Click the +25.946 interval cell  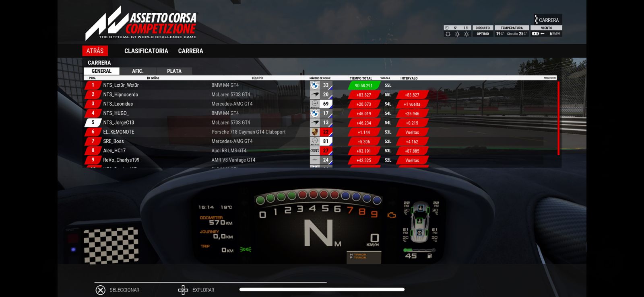pos(412,114)
